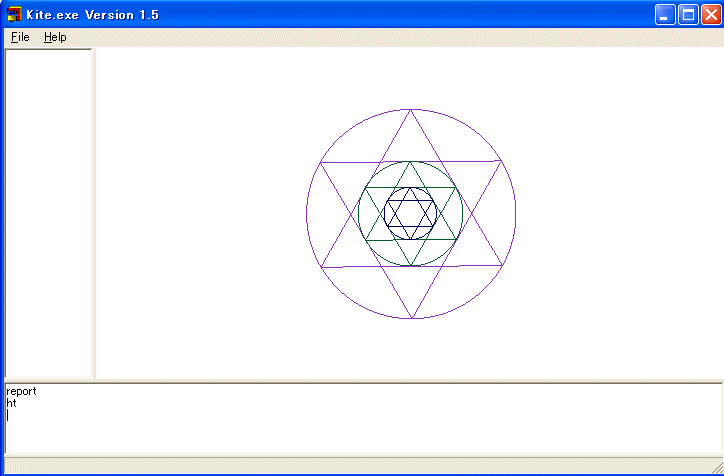This screenshot has width=724, height=476.
Task: Click the "report" line in command area
Action: pos(21,392)
